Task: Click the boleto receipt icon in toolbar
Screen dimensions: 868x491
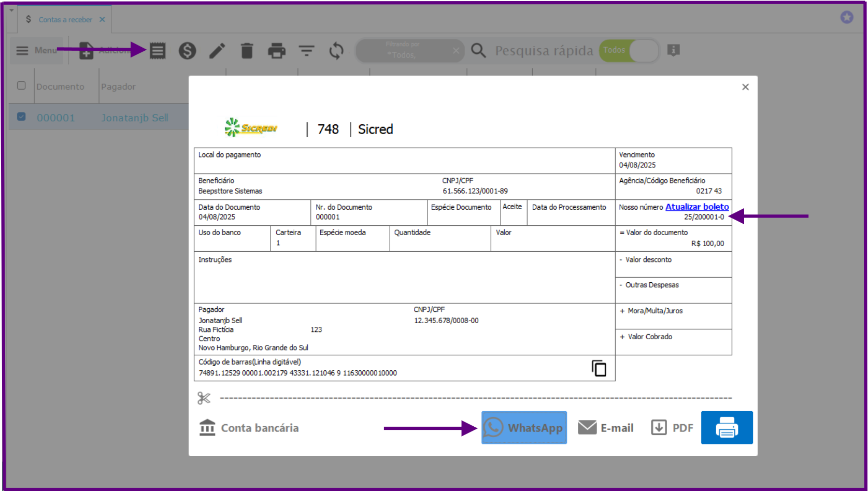Action: 158,51
